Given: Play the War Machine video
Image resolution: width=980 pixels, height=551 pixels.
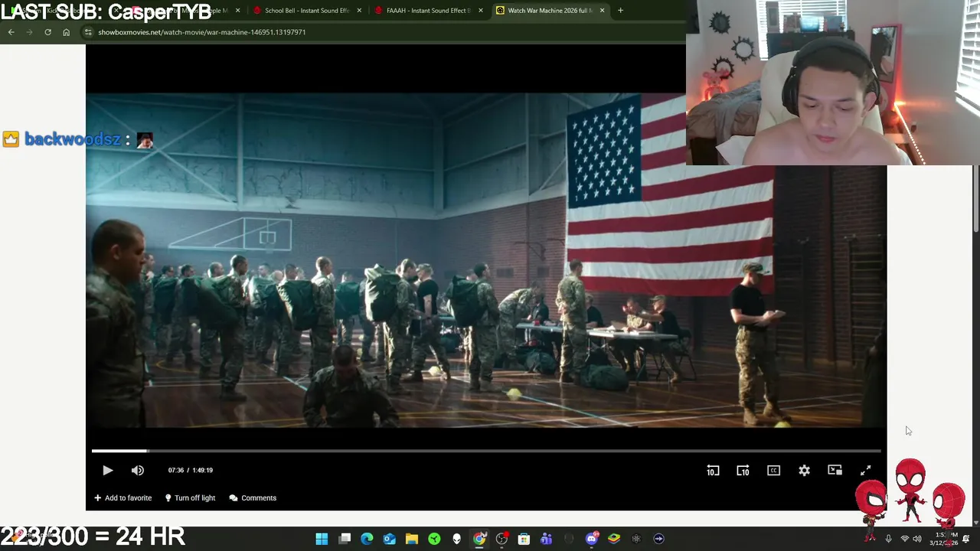Looking at the screenshot, I should coord(107,471).
